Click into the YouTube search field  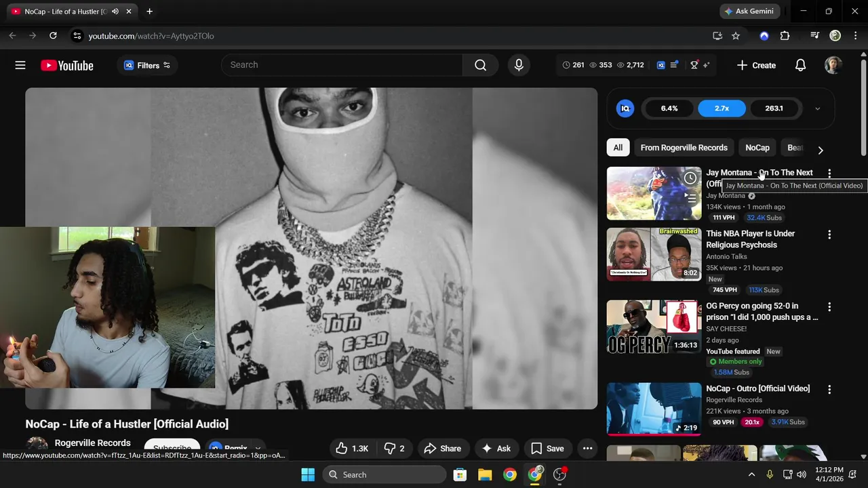point(342,65)
